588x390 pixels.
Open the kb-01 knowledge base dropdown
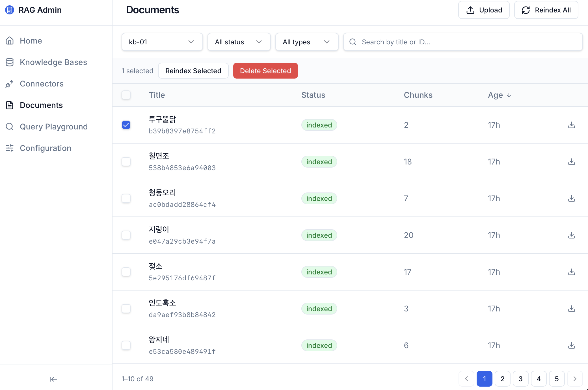[162, 42]
